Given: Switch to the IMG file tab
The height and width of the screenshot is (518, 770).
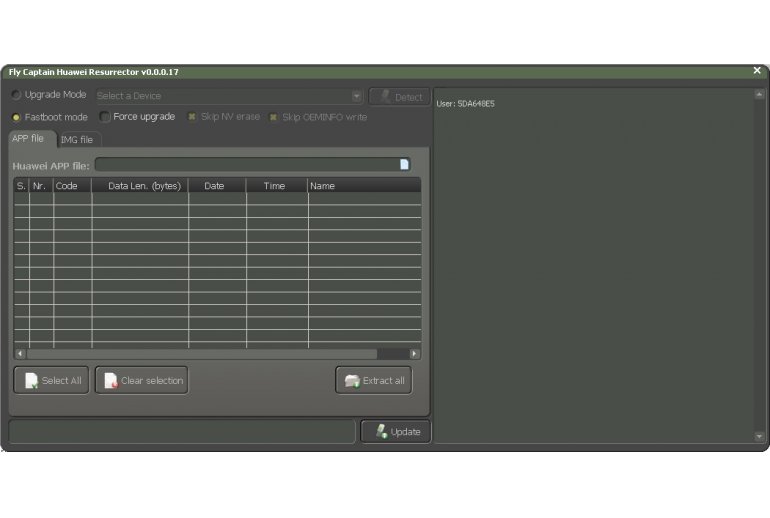Looking at the screenshot, I should tap(79, 140).
